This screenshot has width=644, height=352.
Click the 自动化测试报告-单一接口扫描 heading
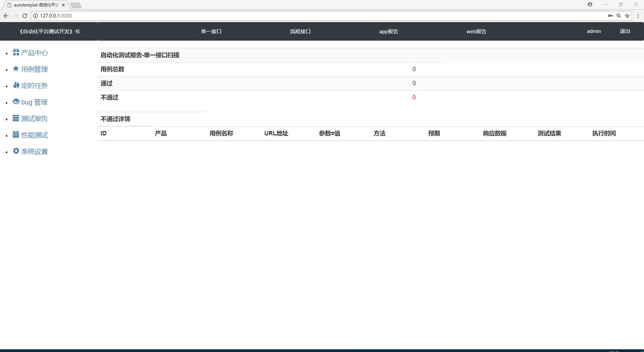140,55
